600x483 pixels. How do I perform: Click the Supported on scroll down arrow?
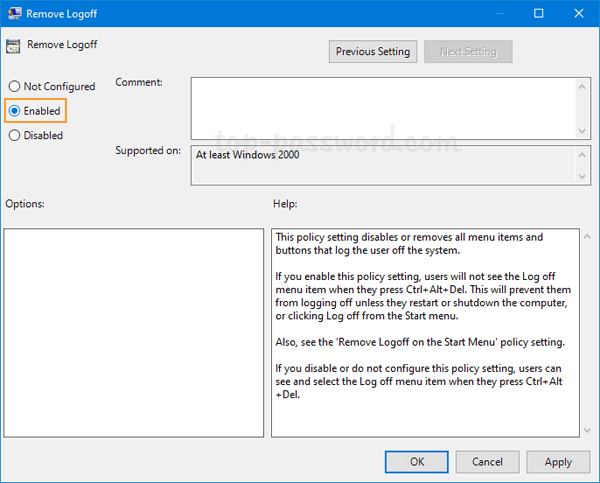click(582, 176)
